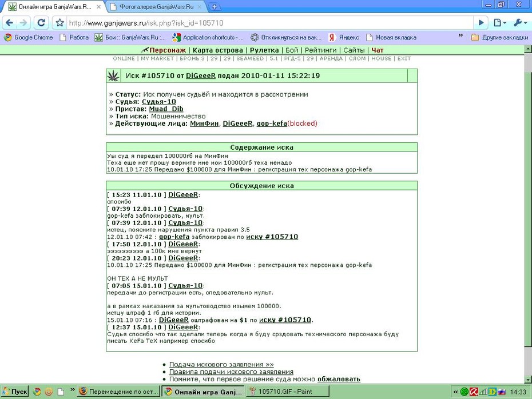Click the page scrollbar up arrow
This screenshot has width=532, height=399.
click(x=528, y=49)
